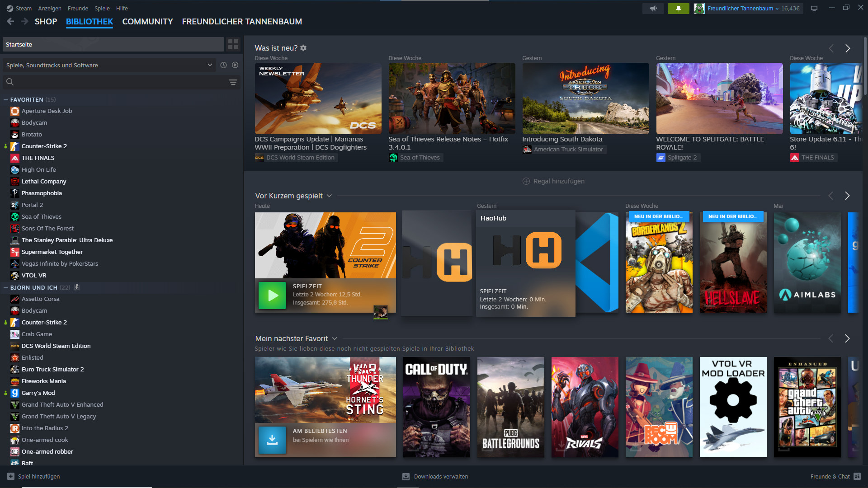Select Euro Truck Simulator 2 entry
This screenshot has height=488, width=868.
point(52,370)
